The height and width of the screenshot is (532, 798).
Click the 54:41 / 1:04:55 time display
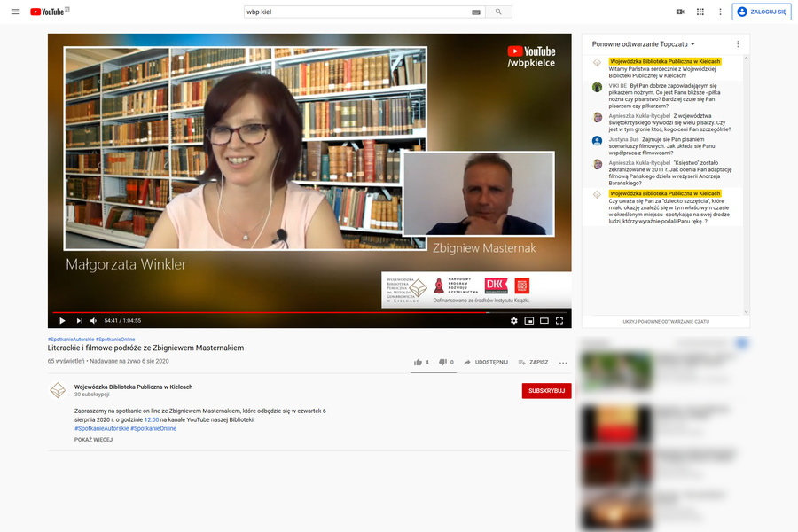pos(122,321)
